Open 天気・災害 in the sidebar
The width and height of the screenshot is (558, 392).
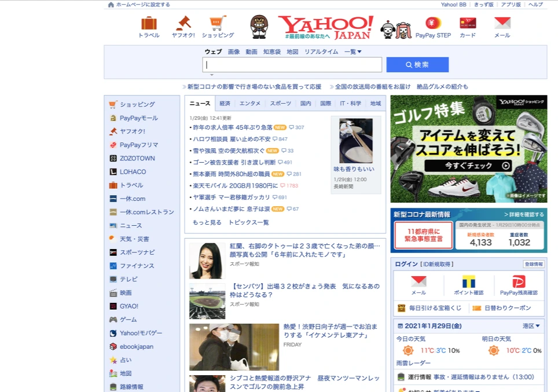[134, 239]
